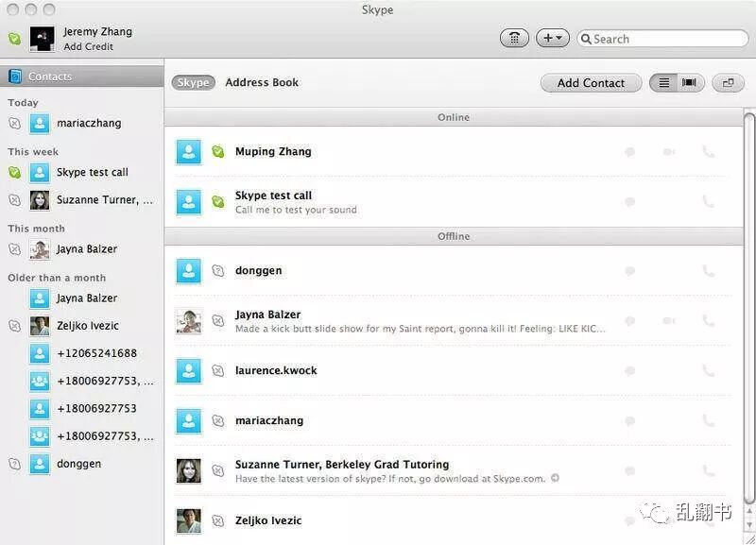The width and height of the screenshot is (756, 545).
Task: Click the contact list vertical scrollbar
Action: (748, 309)
